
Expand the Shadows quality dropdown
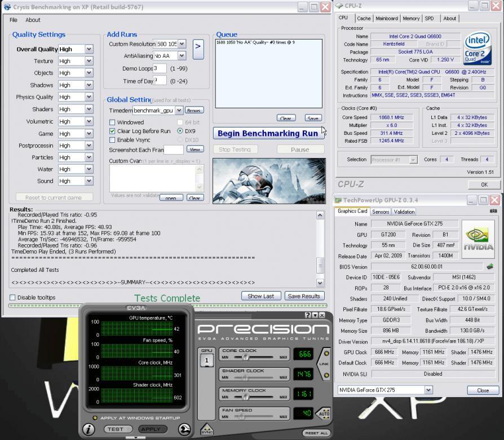click(x=89, y=85)
